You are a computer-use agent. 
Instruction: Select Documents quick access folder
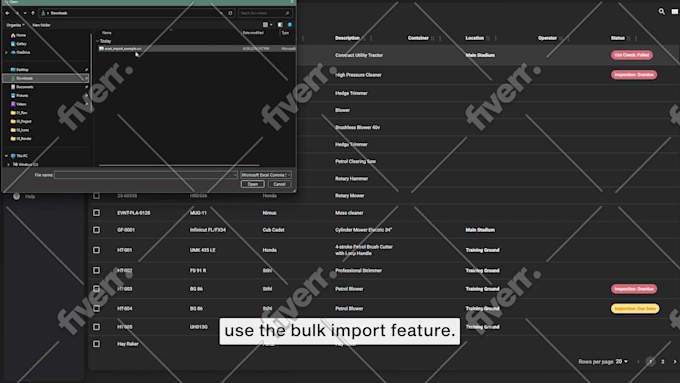click(x=22, y=87)
